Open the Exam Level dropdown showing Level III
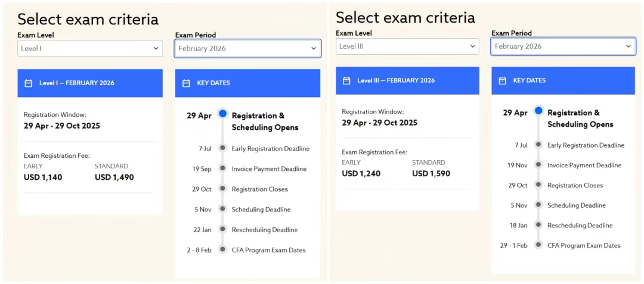The image size is (644, 284). 407,46
